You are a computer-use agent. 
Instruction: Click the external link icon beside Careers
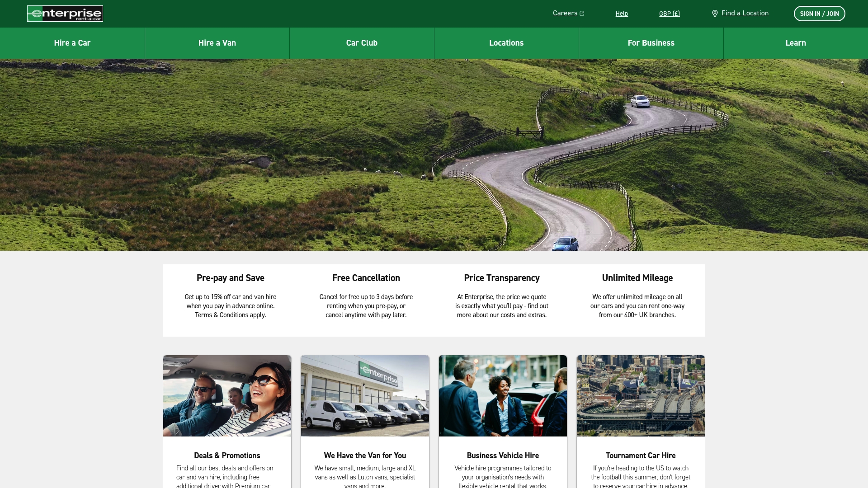[x=582, y=14]
